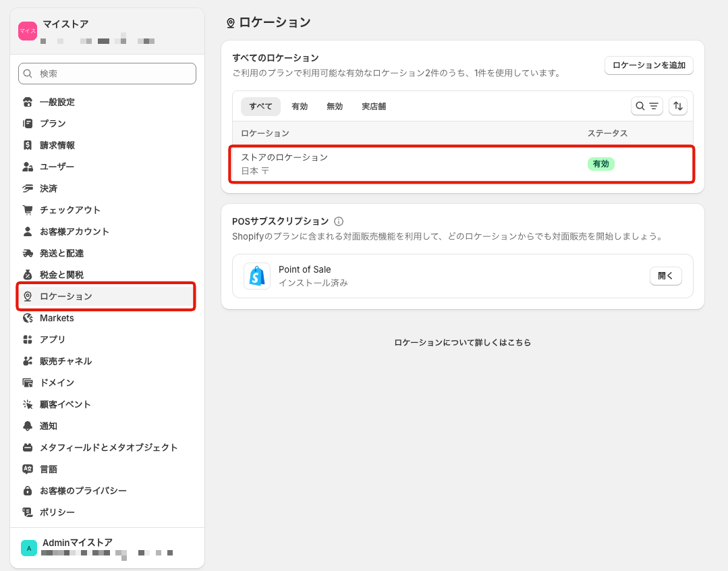Image resolution: width=728 pixels, height=571 pixels.
Task: Open ロケーションについて詳しくはこちら link
Action: click(462, 342)
